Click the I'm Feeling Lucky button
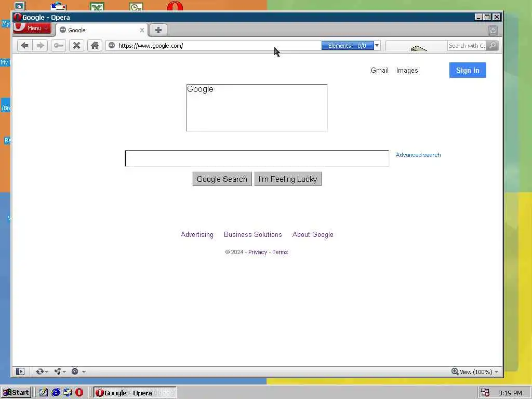This screenshot has width=532, height=399. coord(288,179)
